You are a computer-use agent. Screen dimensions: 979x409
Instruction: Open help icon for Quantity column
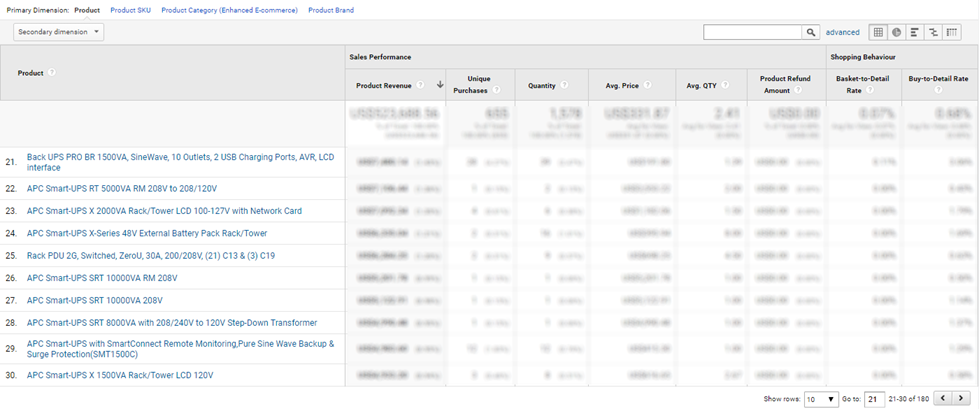[x=564, y=86]
